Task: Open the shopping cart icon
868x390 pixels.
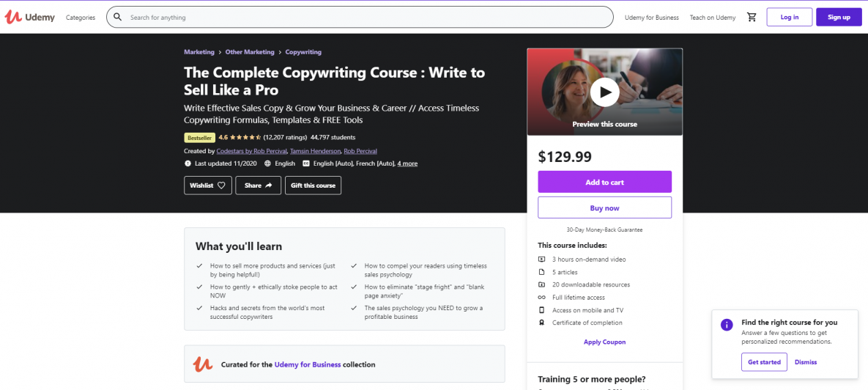Action: [752, 17]
